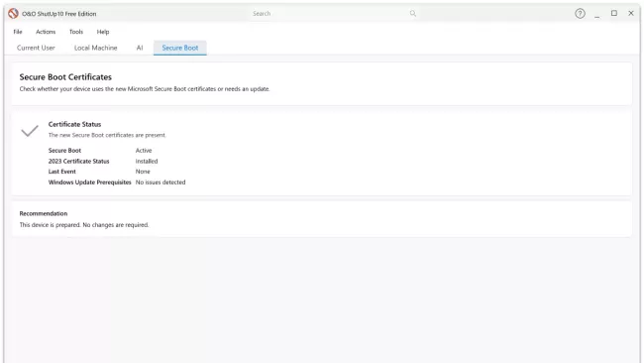Click the 'Recommendation' heading
The image size is (644, 363).
pyautogui.click(x=44, y=213)
